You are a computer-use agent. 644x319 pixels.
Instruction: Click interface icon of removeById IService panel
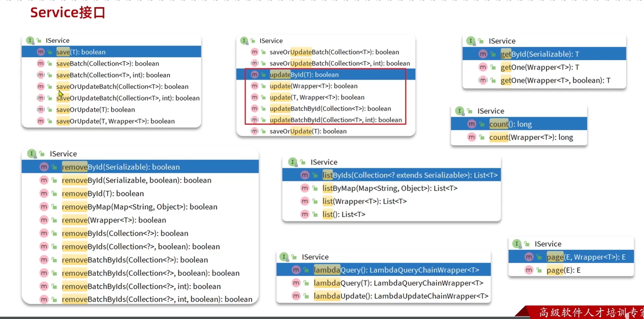tap(31, 153)
